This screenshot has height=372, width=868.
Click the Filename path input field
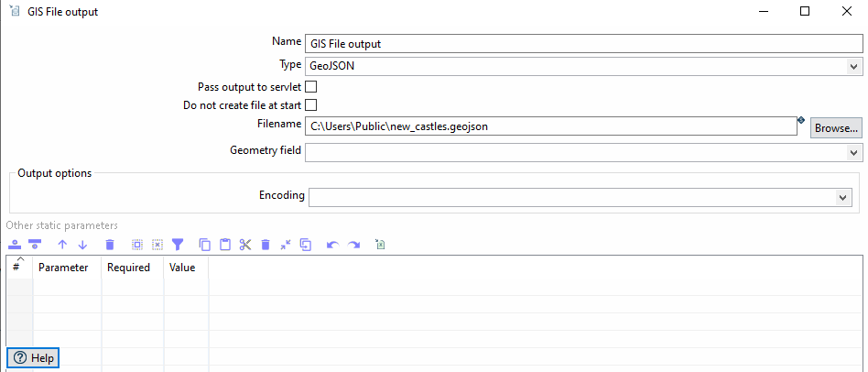(x=551, y=126)
